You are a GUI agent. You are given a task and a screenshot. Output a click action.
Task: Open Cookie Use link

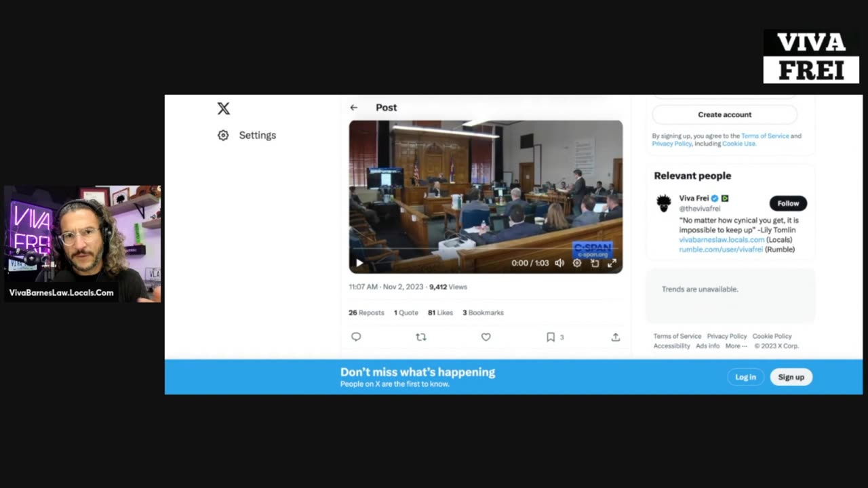[738, 144]
